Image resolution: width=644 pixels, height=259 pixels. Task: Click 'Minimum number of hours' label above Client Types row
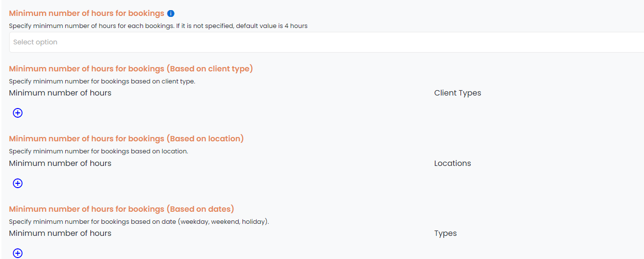click(60, 93)
